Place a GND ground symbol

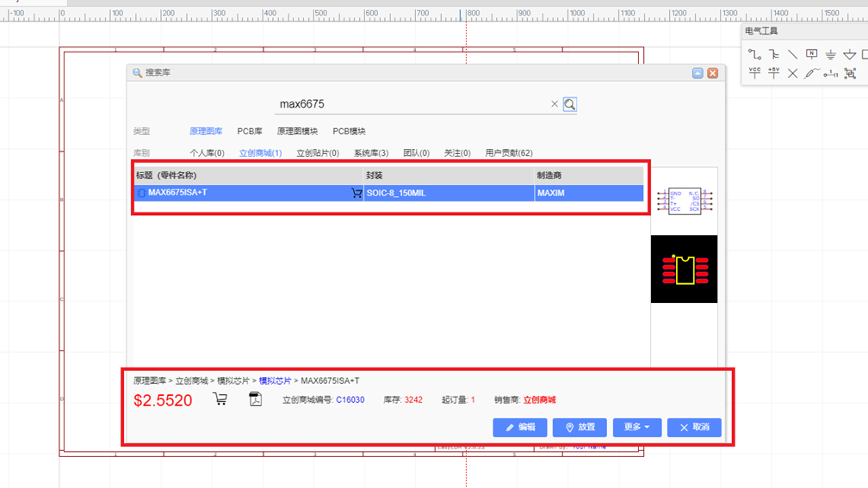(x=830, y=54)
